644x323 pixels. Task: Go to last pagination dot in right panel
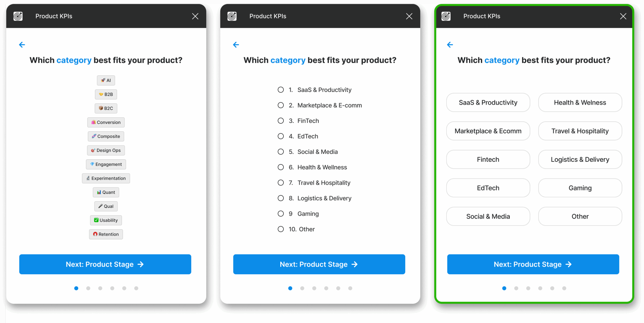click(x=564, y=288)
